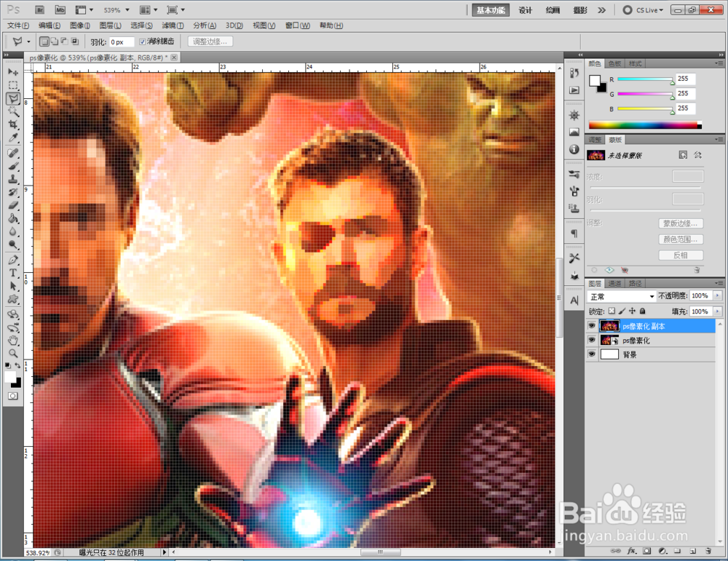
Task: Choose the New Selection mode button
Action: click(x=44, y=41)
